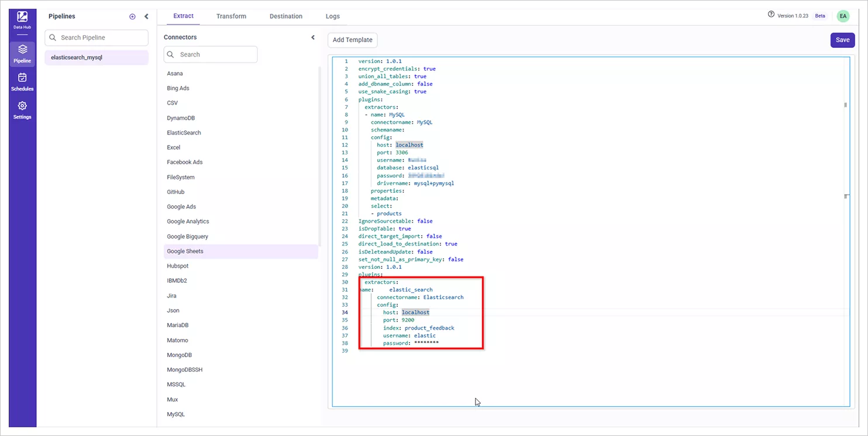Viewport: 868px width, 436px height.
Task: Select the MSSQL connector
Action: click(241, 385)
